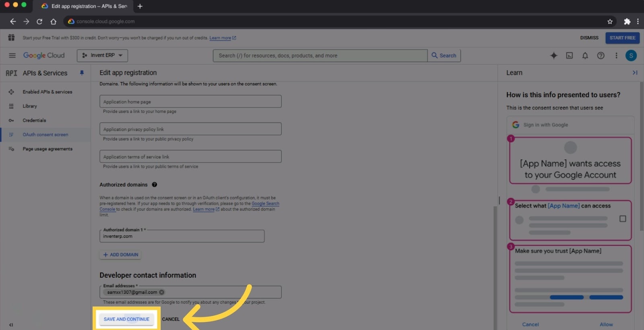Click Application terms of service field
644x330 pixels.
point(190,156)
